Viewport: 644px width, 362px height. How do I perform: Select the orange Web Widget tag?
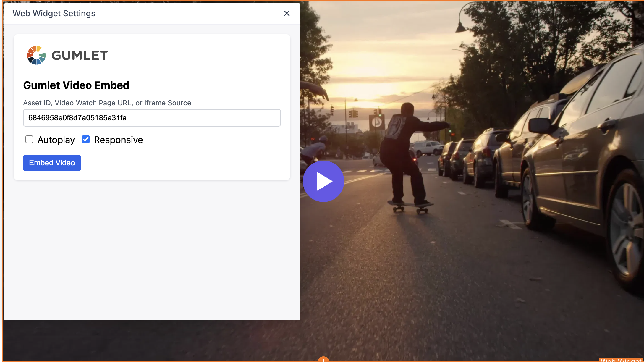coord(621,360)
